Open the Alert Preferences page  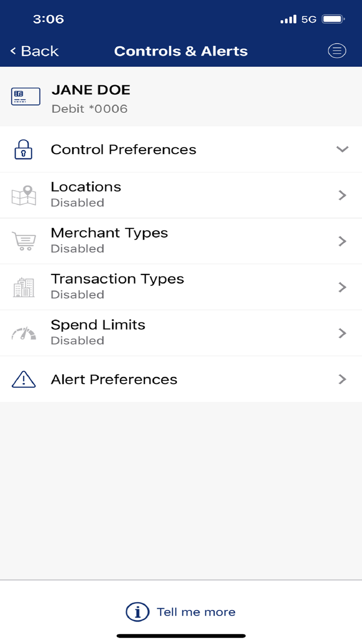[x=181, y=379]
